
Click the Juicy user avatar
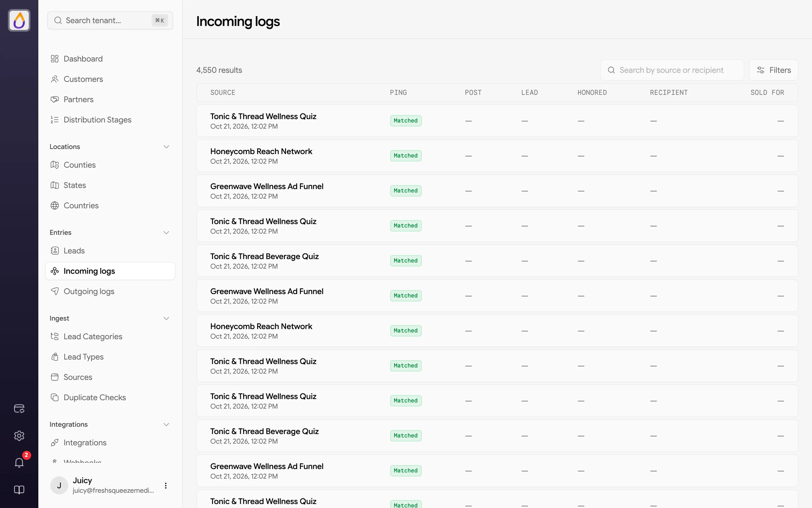(x=59, y=485)
